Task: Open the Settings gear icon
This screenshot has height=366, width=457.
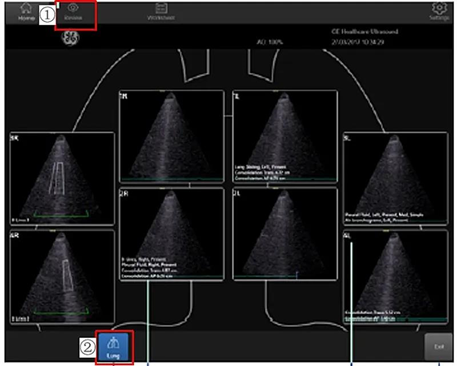Action: [439, 12]
